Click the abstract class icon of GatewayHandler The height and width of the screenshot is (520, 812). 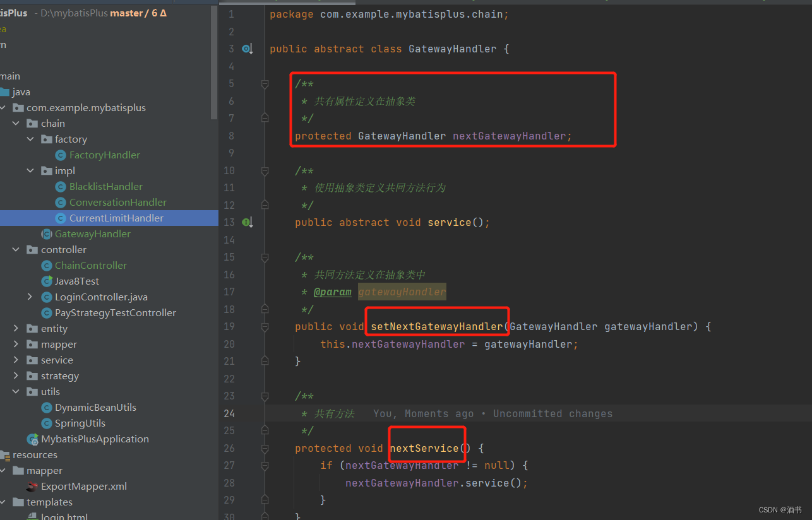46,234
